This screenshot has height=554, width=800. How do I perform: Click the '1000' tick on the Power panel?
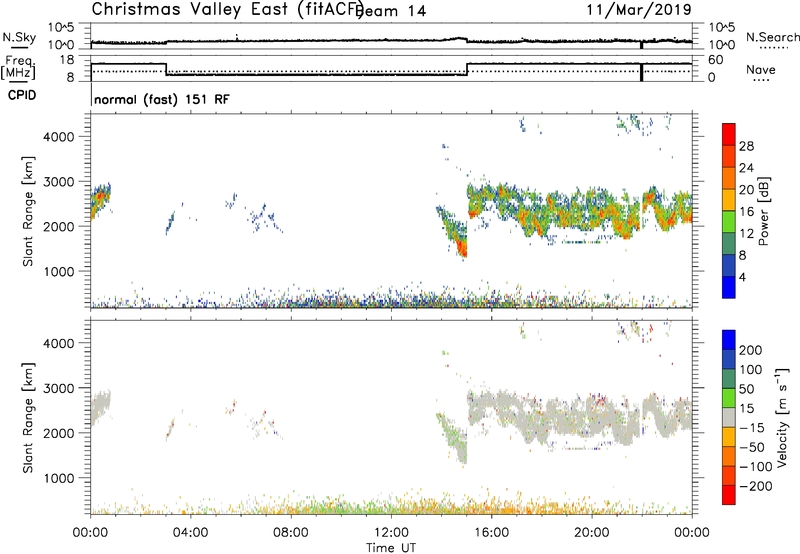(58, 271)
